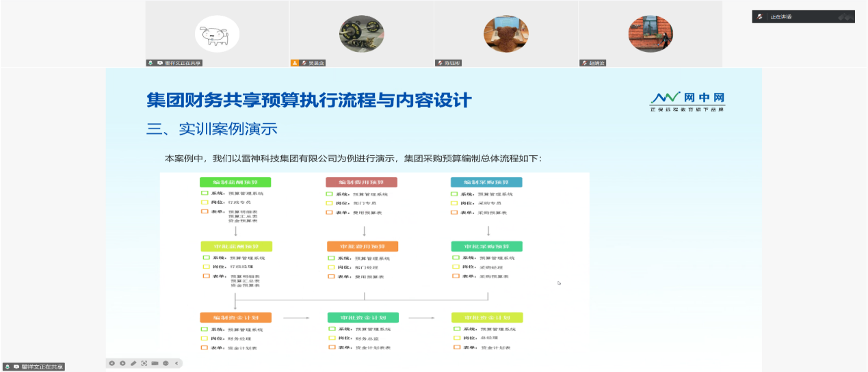Click the orange 编制资金计划 box

pyautogui.click(x=235, y=318)
